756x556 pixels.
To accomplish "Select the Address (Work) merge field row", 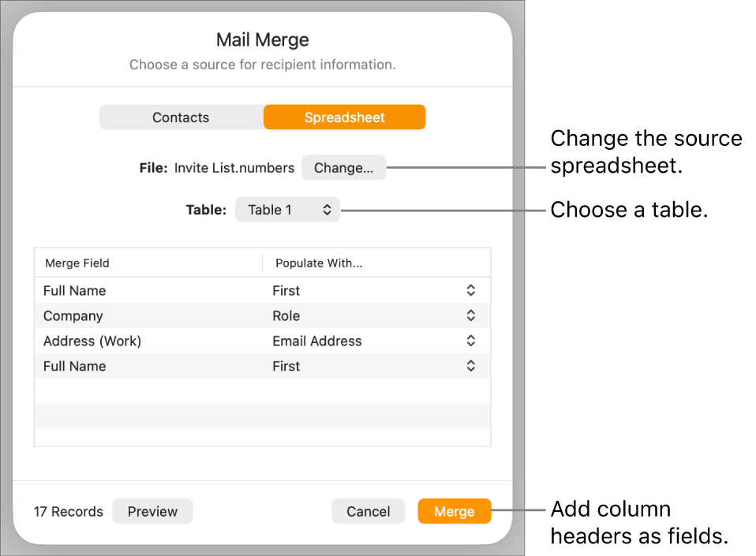I will point(92,341).
